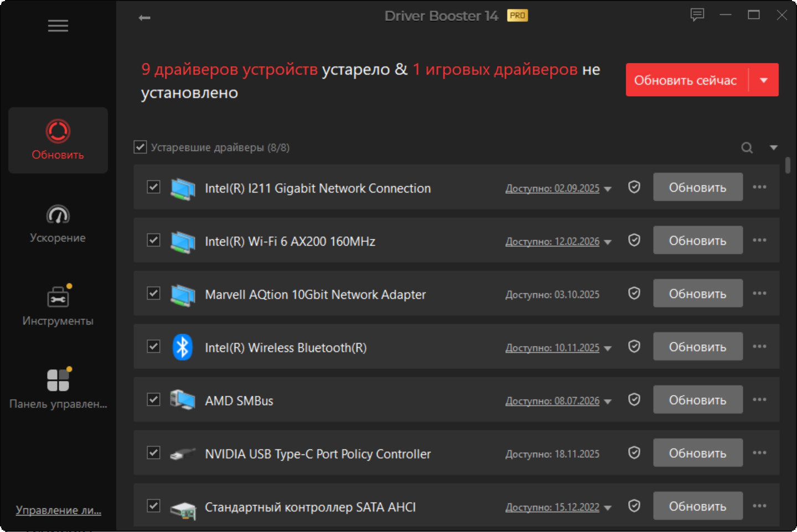797x532 pixels.
Task: Click the search magnifier icon
Action: 747,148
